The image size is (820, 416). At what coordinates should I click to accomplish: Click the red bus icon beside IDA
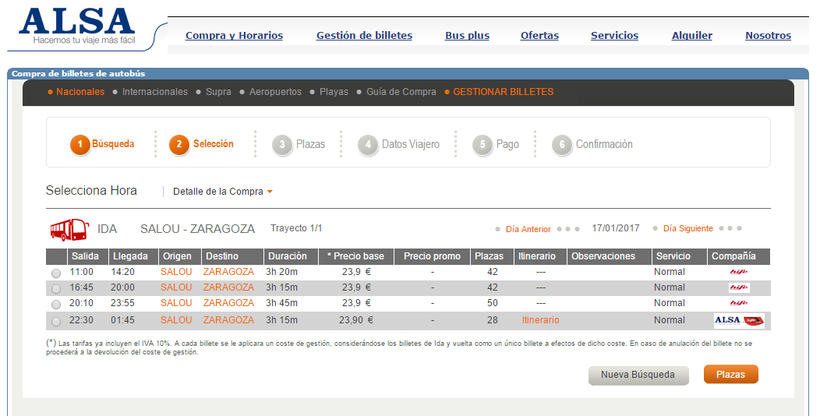tap(68, 229)
